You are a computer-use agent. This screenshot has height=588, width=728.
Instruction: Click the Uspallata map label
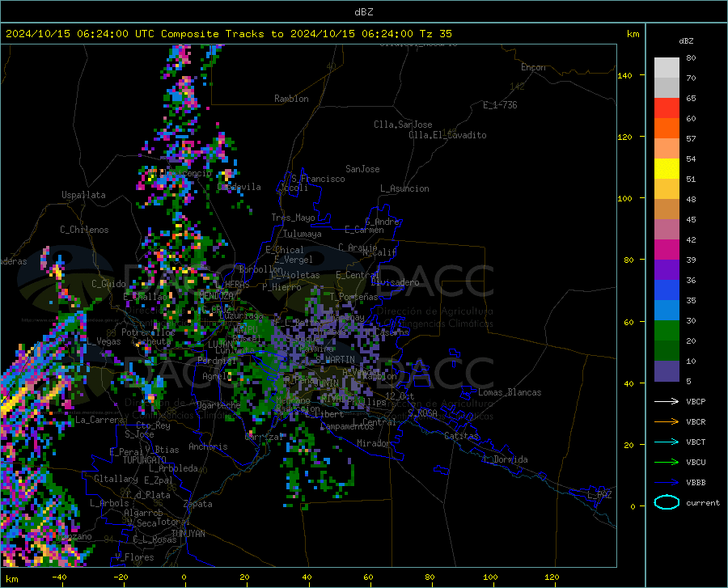[x=83, y=195]
